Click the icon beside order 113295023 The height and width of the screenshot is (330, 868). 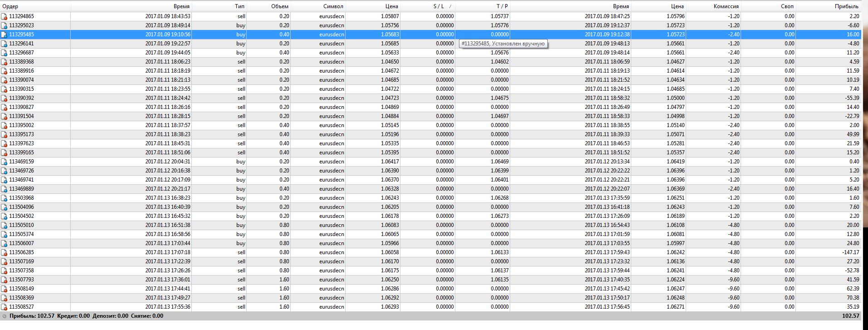click(4, 25)
